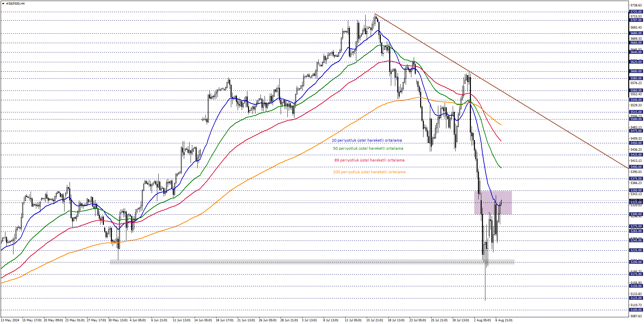644x324 pixels.
Task: Click the 5738.63 price scale value
Action: point(636,5)
